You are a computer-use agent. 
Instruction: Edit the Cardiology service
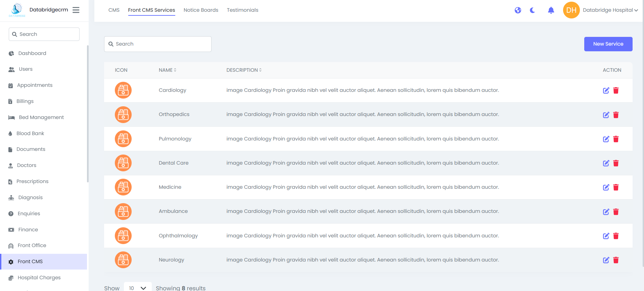[606, 91]
